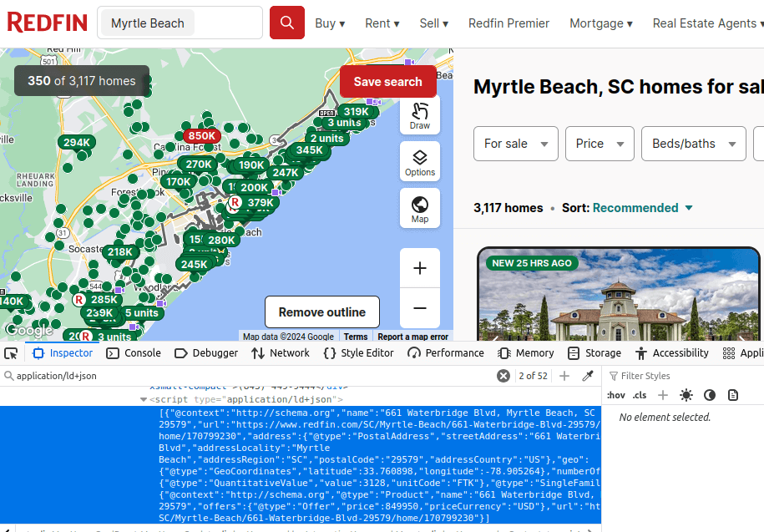Click the 345K map price marker

pos(310,149)
